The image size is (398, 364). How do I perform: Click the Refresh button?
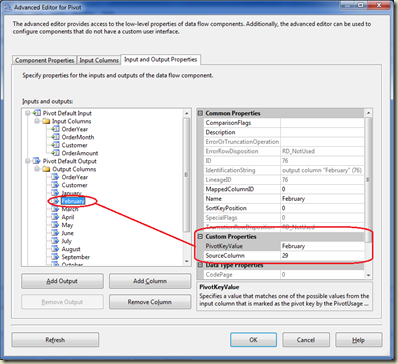[55, 340]
